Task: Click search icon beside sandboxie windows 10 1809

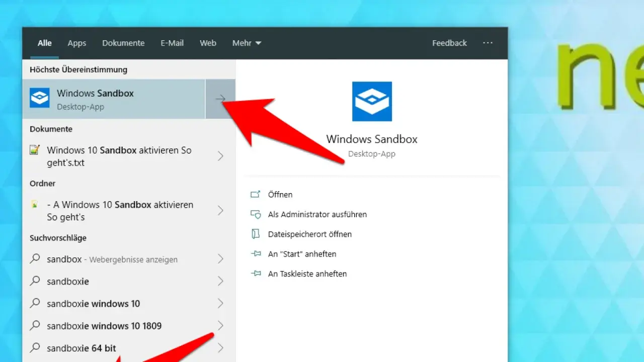Action: (35, 325)
